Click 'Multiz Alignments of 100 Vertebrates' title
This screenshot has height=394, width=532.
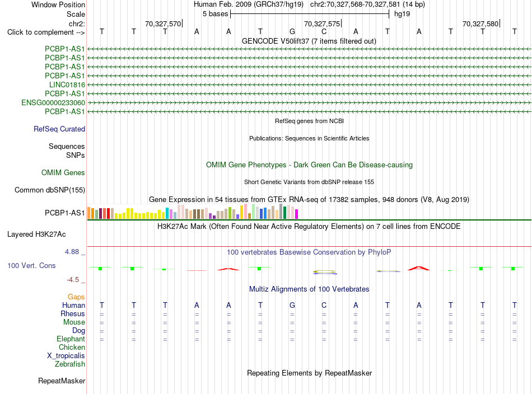tap(309, 289)
